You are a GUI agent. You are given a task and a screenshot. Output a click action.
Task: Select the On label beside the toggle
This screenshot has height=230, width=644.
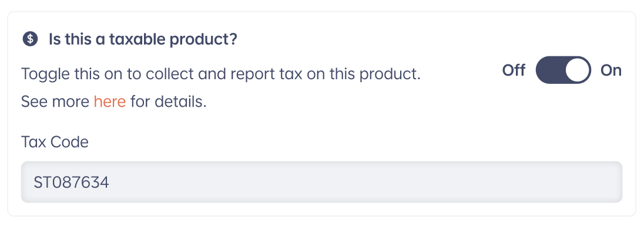coord(611,70)
